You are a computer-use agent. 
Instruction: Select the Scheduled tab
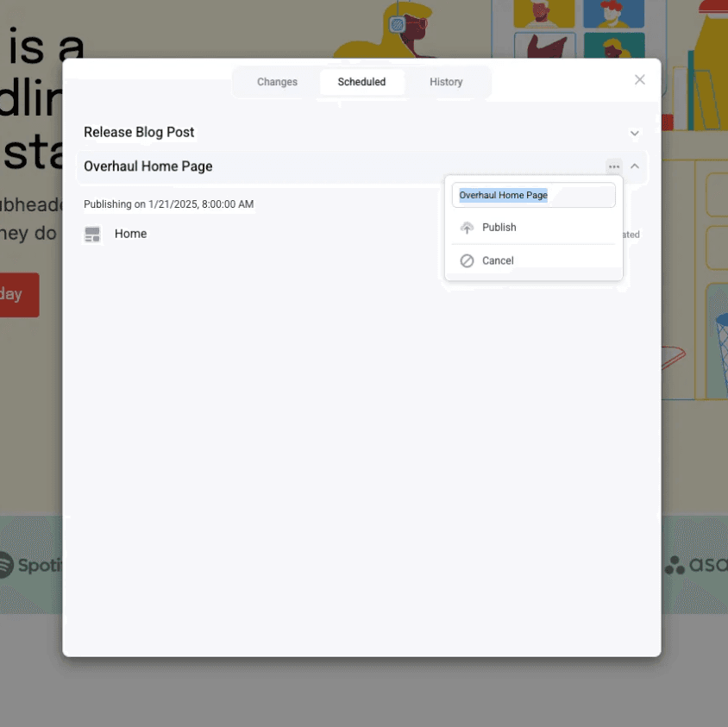(361, 82)
